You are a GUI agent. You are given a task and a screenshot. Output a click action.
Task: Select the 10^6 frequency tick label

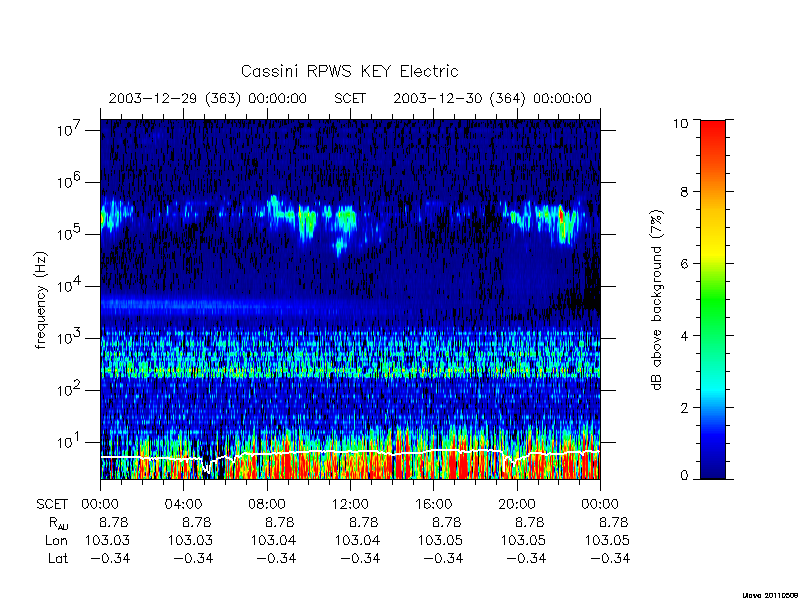(x=69, y=181)
